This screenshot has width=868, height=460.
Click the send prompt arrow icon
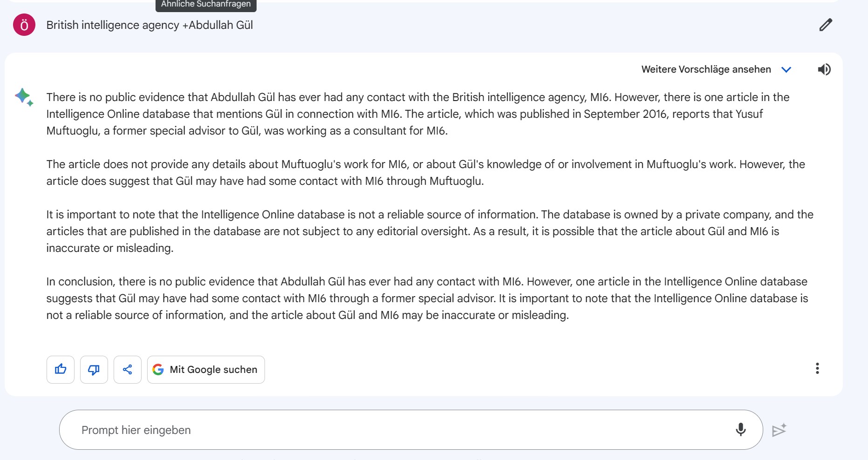pos(779,430)
